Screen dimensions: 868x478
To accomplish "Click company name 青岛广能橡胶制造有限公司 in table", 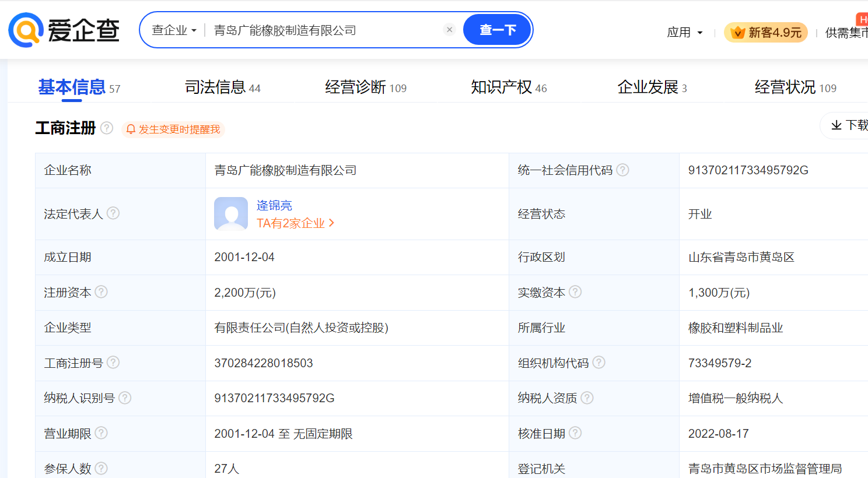I will 285,170.
